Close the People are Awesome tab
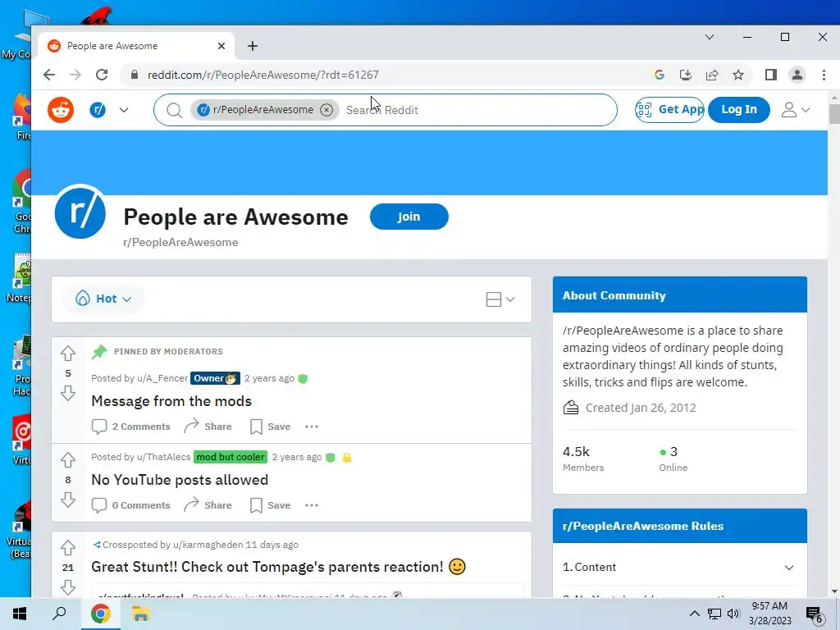Viewport: 840px width, 630px height. pyautogui.click(x=221, y=46)
